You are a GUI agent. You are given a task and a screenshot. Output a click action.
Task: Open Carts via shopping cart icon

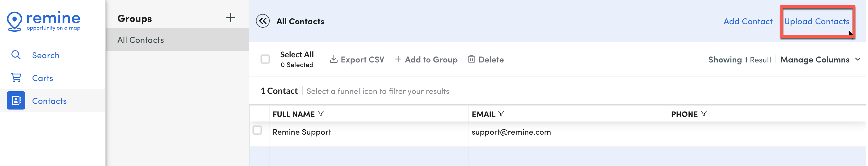point(16,78)
